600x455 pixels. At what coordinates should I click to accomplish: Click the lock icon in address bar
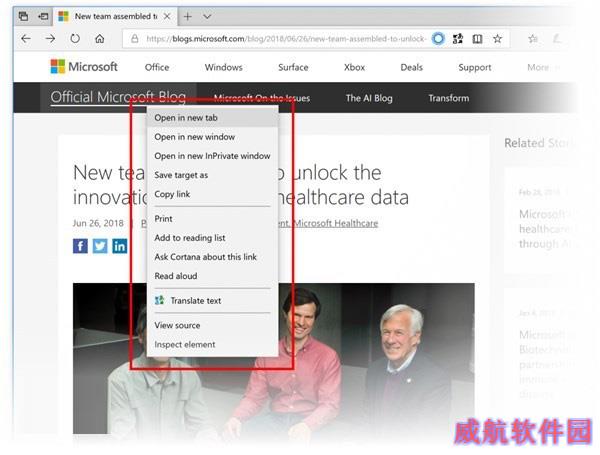pos(135,39)
